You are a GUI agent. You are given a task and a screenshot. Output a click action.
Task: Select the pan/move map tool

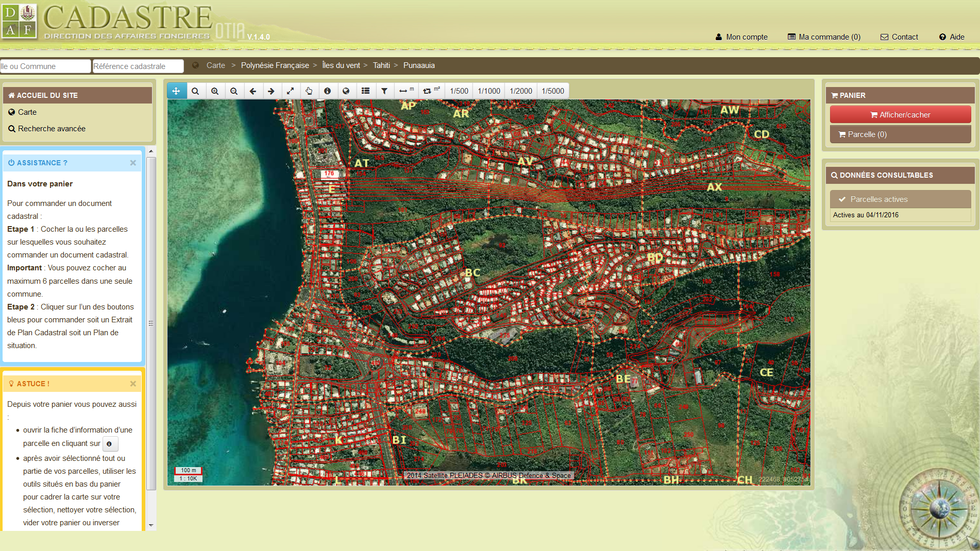[x=176, y=91]
